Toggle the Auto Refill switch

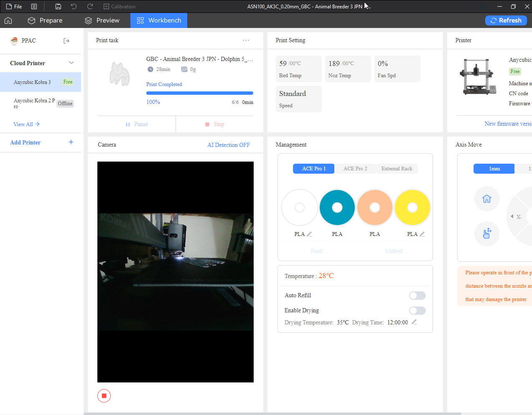pos(417,296)
